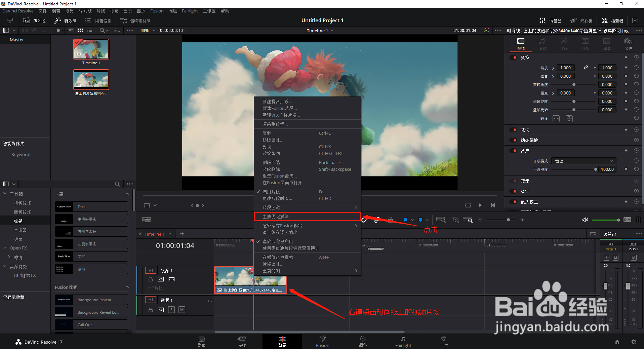The height and width of the screenshot is (349, 644).
Task: Open the Fairlight menu in menu bar
Action: pos(190,11)
